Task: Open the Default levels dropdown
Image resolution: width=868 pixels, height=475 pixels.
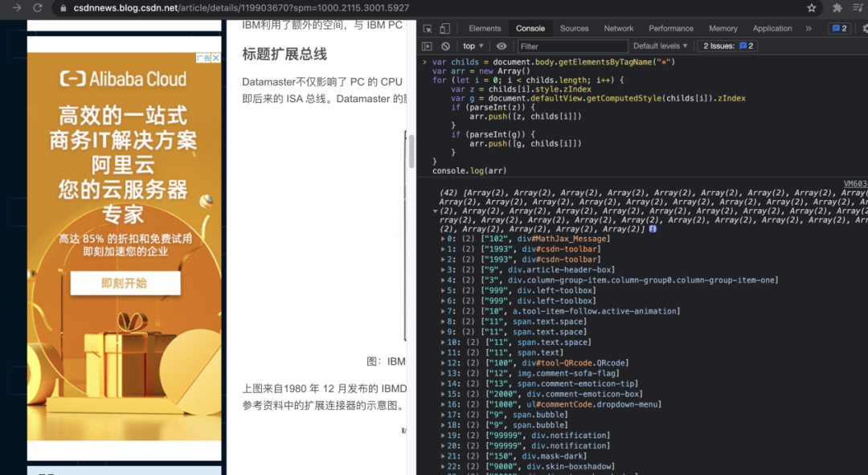Action: tap(660, 46)
